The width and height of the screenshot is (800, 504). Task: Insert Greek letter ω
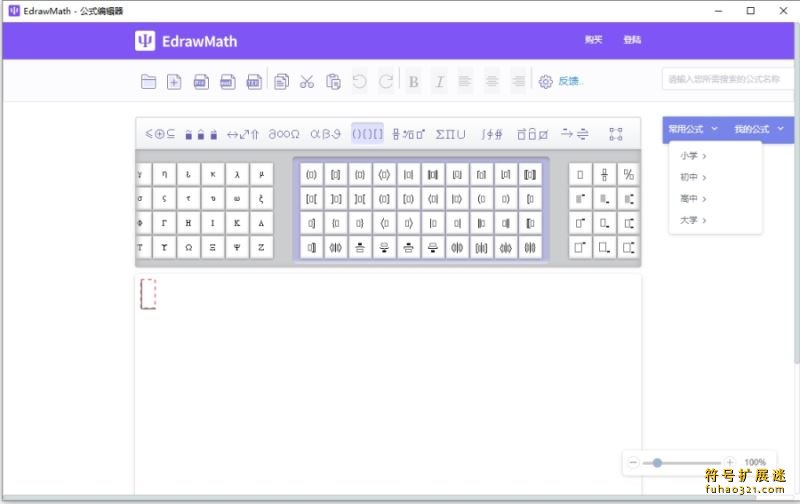tap(237, 199)
